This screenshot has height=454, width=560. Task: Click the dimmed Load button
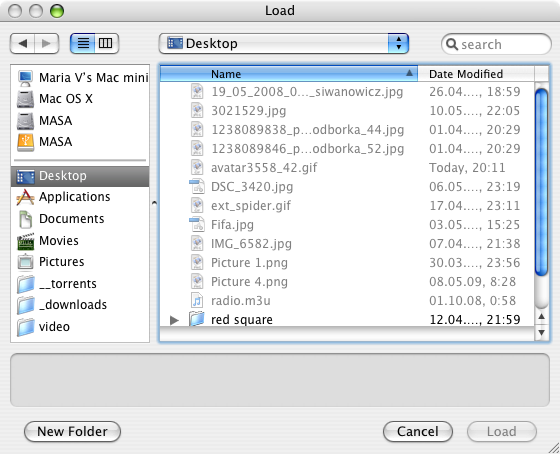click(502, 431)
